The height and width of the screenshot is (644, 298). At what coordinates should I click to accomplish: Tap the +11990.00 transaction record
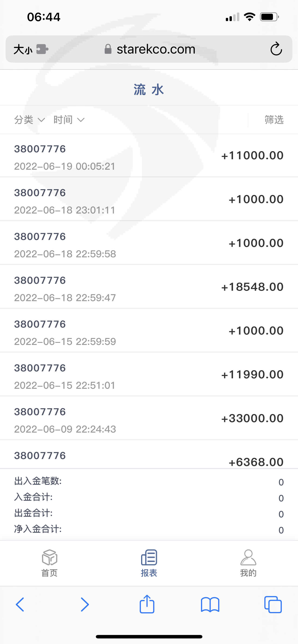(149, 374)
